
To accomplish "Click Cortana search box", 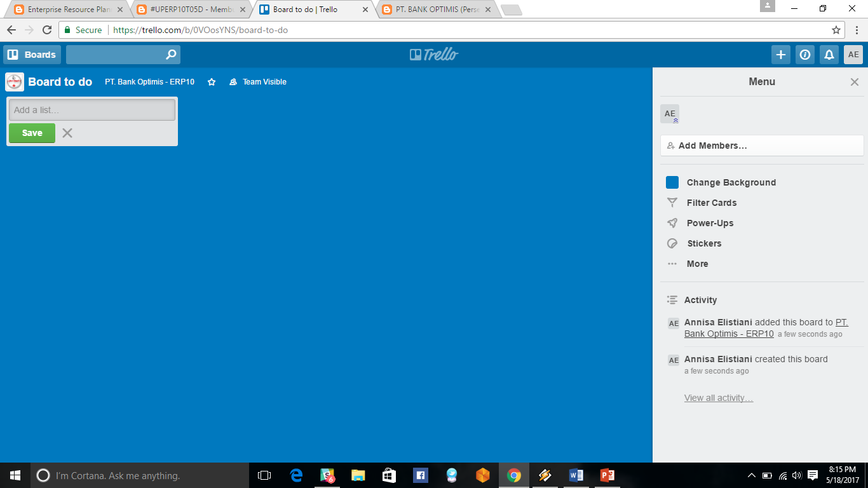I will click(x=140, y=475).
